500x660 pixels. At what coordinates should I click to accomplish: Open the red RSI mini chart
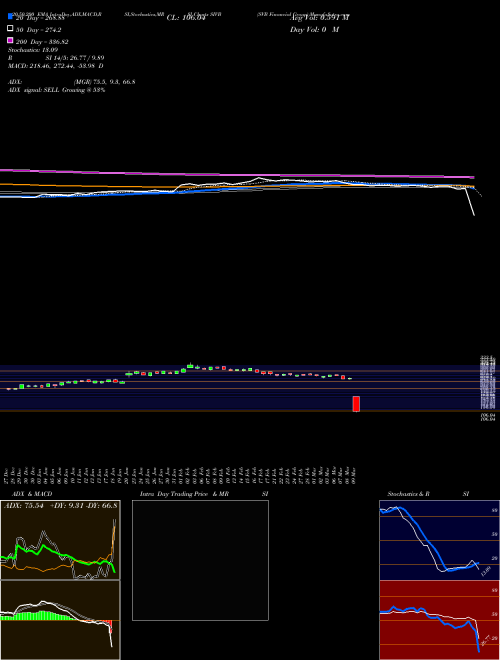439,620
